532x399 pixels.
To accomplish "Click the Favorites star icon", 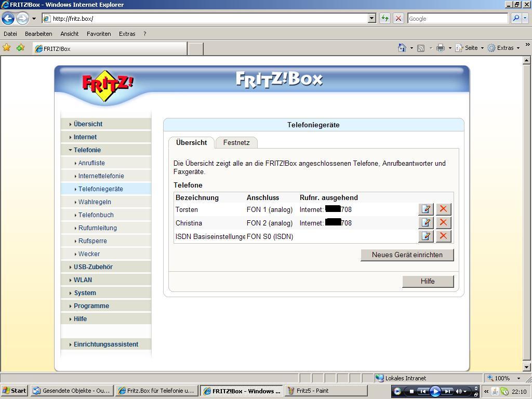I will (7, 48).
